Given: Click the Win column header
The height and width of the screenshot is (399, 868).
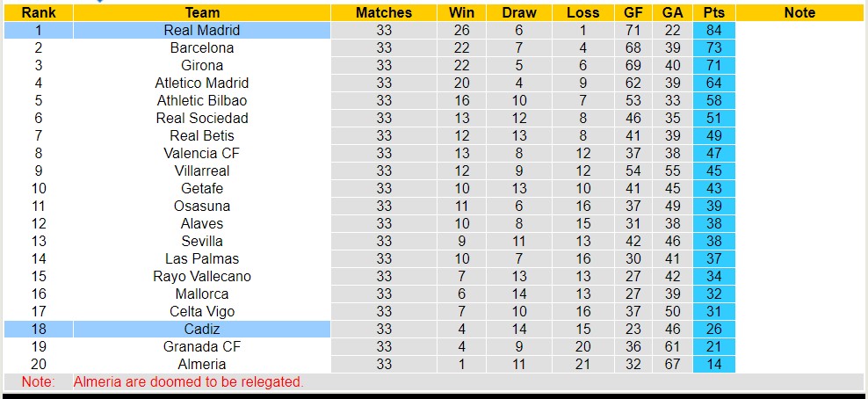Looking at the screenshot, I should [x=461, y=12].
